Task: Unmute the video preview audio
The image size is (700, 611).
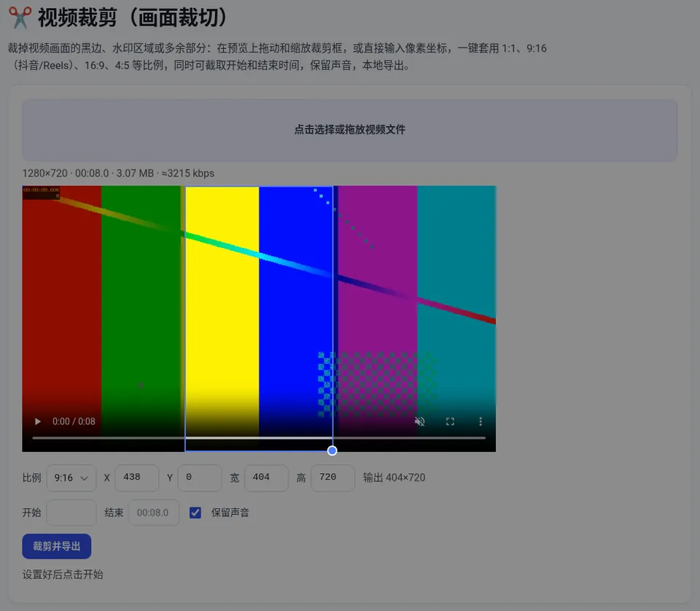Action: (420, 421)
